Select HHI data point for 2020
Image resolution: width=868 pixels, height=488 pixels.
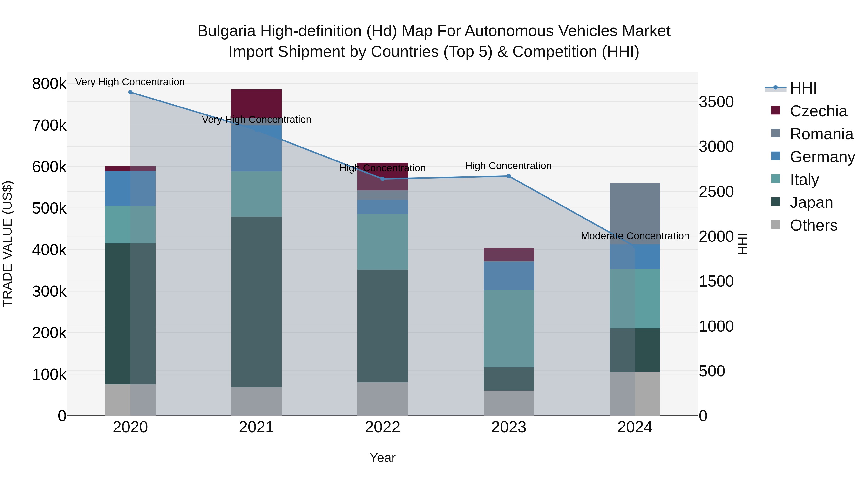130,92
